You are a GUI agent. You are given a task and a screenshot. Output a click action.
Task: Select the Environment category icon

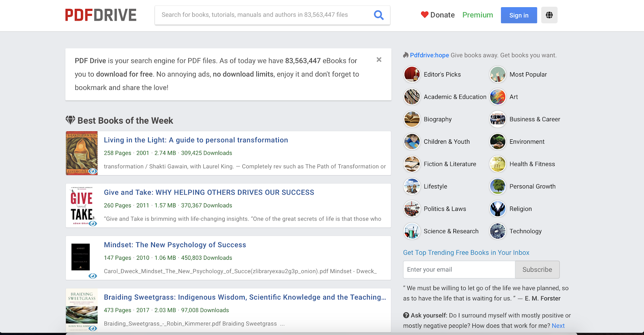(x=497, y=142)
